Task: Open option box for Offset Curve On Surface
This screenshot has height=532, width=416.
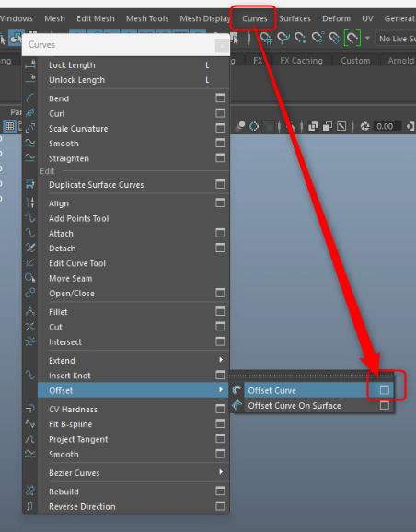Action: (384, 405)
